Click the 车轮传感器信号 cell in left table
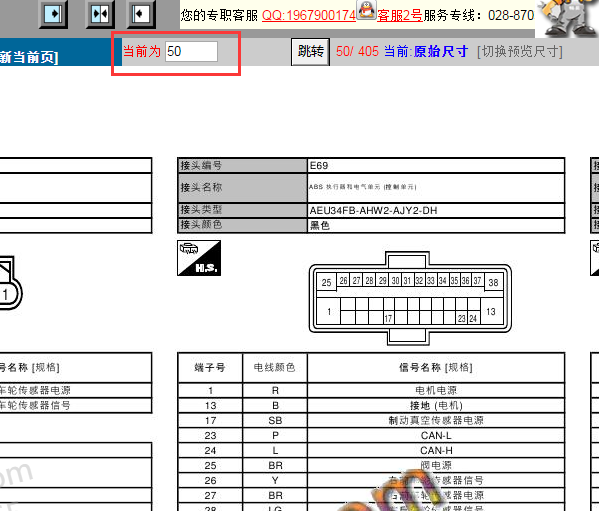The image size is (599, 511). [75, 405]
